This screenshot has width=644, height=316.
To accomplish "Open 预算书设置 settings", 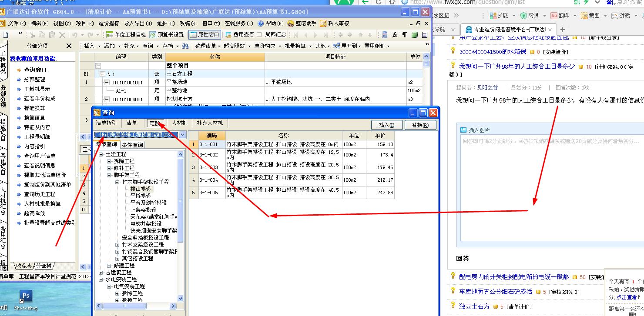I will pyautogui.click(x=167, y=35).
